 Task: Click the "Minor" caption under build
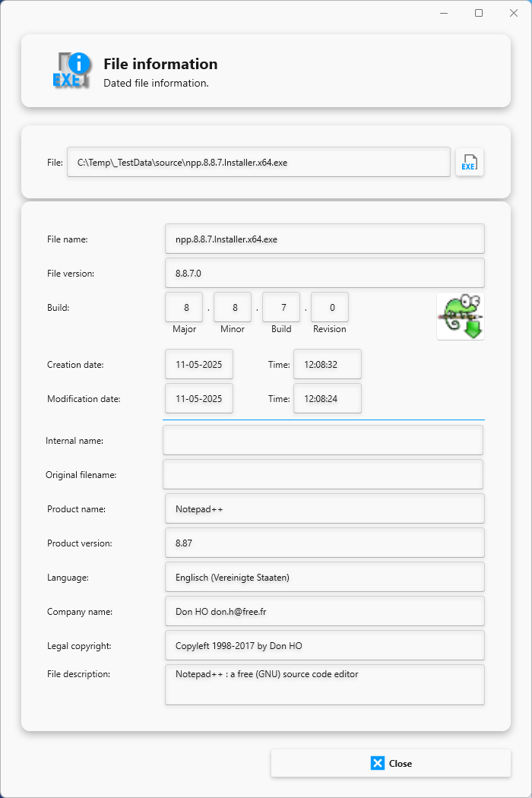coord(233,329)
